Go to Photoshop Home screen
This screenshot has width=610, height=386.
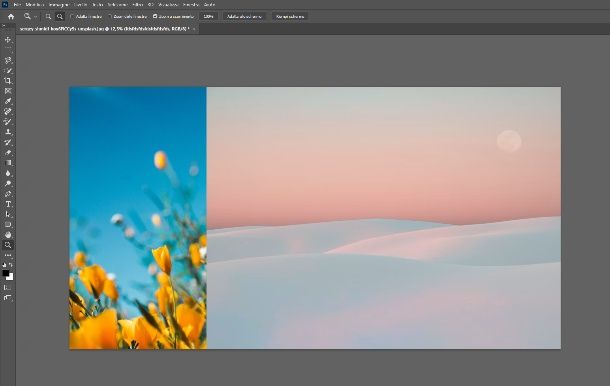click(11, 16)
